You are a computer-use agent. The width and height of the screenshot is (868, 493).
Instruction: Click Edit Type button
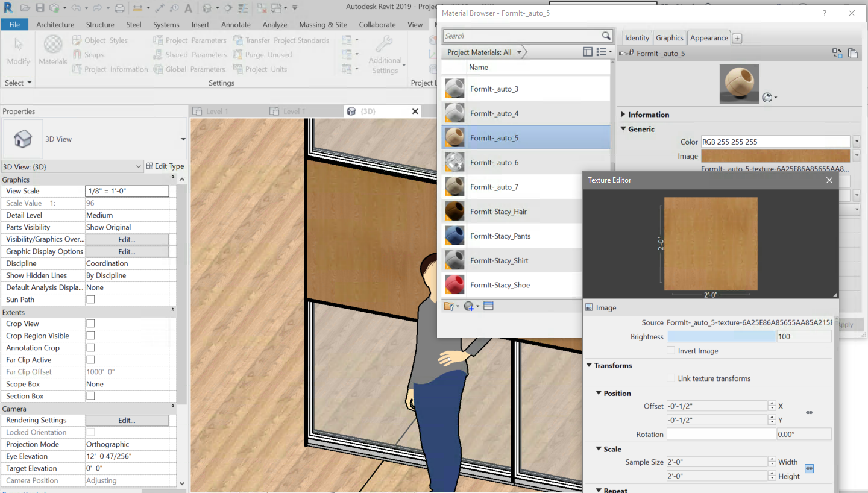click(x=165, y=166)
